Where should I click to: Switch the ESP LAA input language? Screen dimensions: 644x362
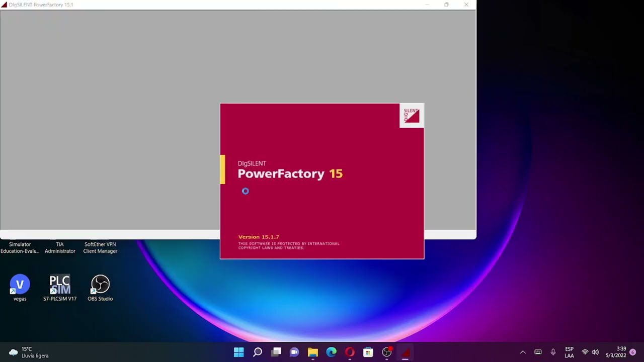coord(569,352)
